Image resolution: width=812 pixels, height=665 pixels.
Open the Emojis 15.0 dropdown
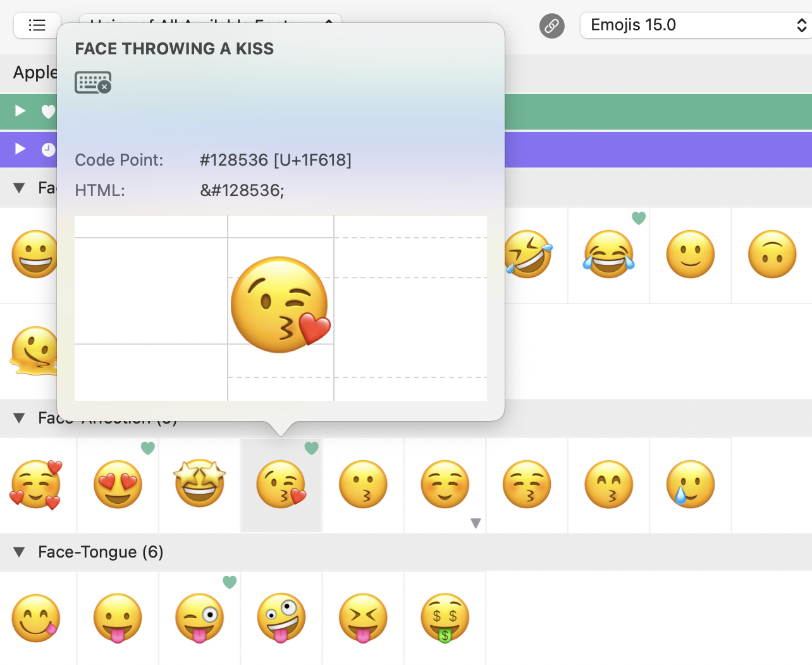[696, 25]
